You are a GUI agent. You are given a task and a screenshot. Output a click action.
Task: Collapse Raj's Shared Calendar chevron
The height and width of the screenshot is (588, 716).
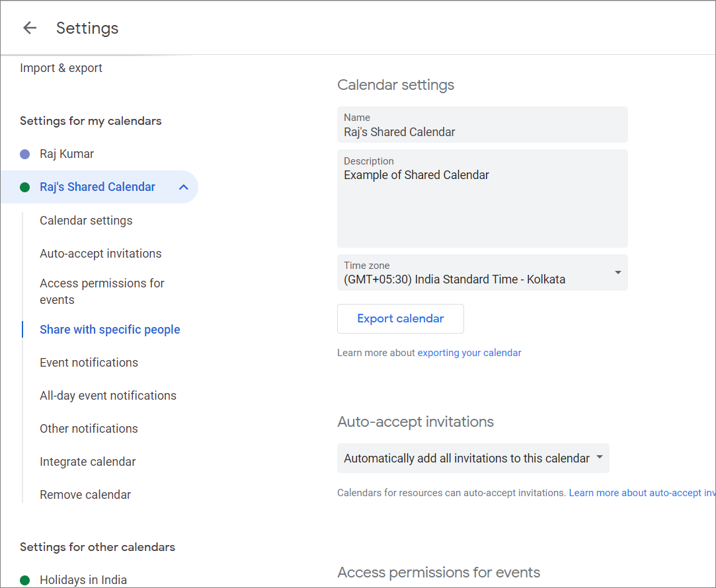[x=184, y=187]
